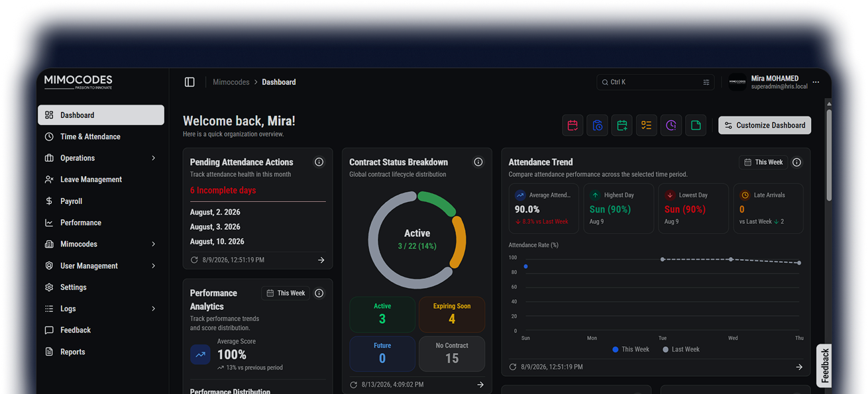Focus the Ctrl K search field
The height and width of the screenshot is (394, 868).
[x=655, y=82]
